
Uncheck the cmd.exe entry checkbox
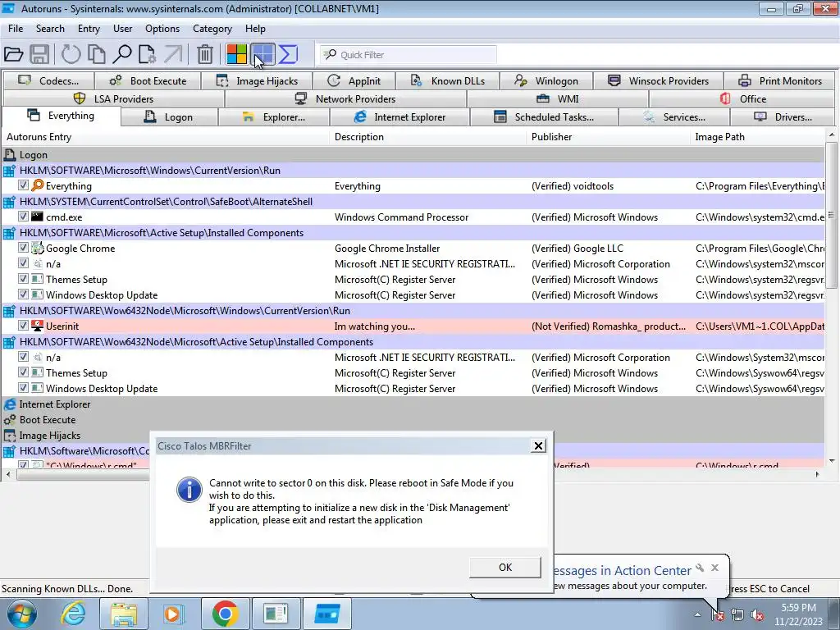pyautogui.click(x=23, y=216)
